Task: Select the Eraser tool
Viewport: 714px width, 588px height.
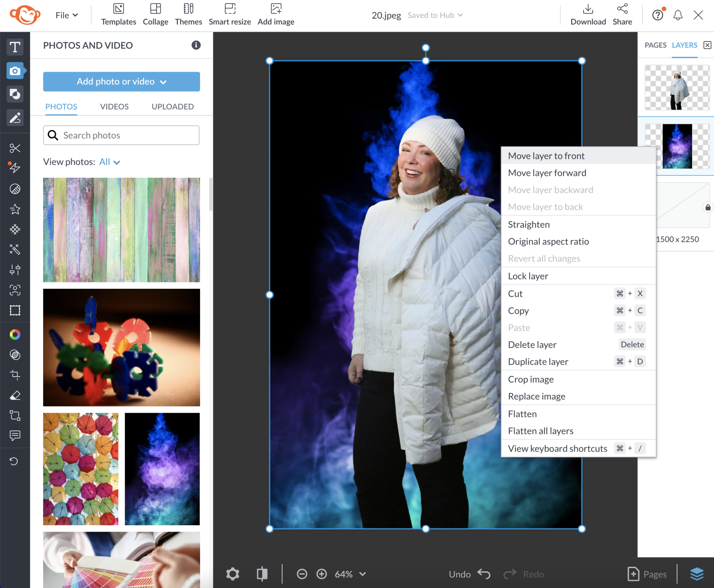Action: [x=15, y=395]
